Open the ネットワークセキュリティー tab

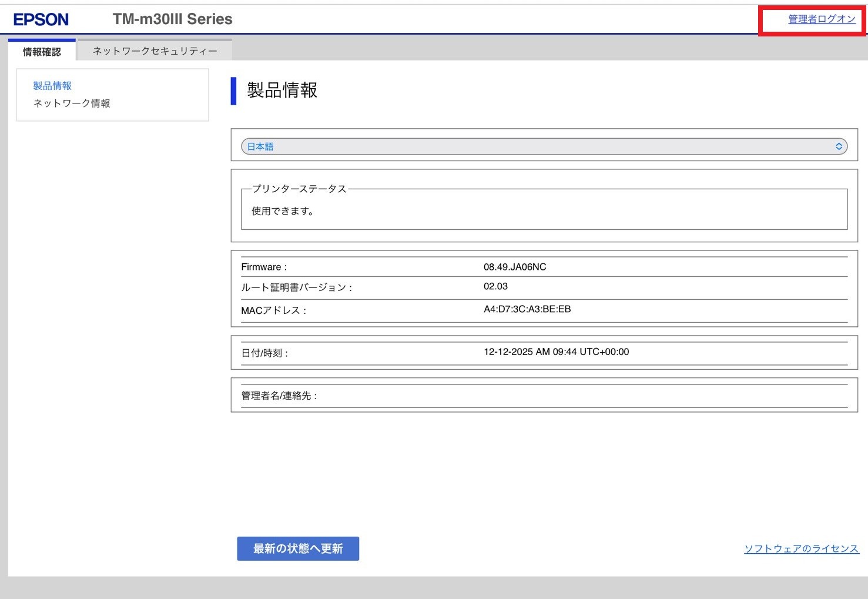click(x=155, y=51)
